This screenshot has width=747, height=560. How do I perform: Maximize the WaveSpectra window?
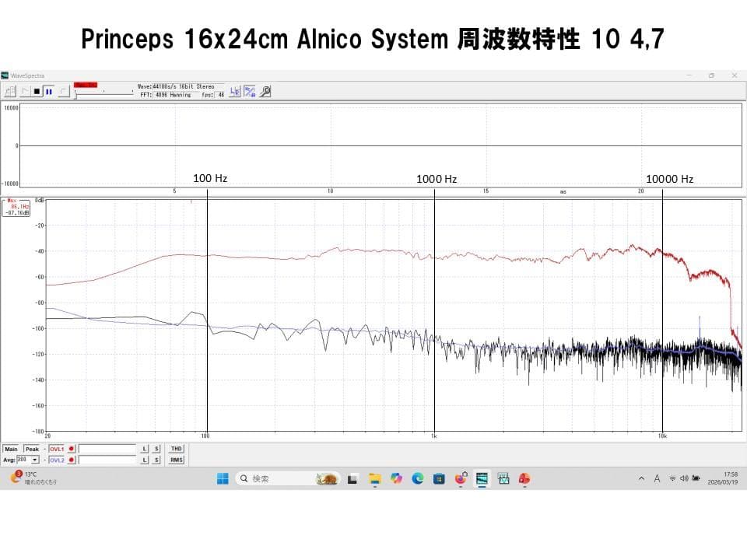tap(711, 75)
